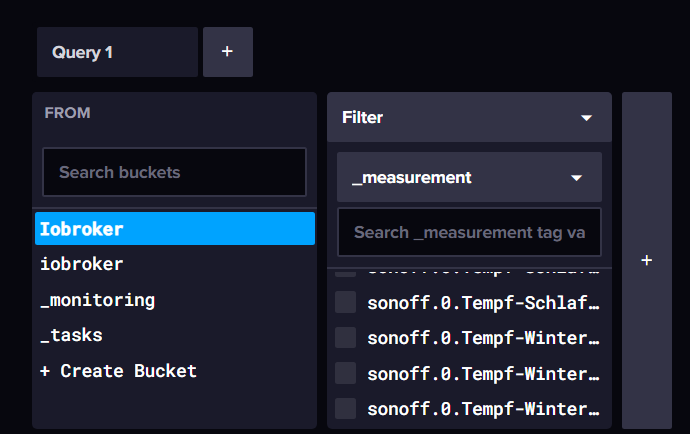Open the Filter mode dropdown
Screen dimensions: 690x434
coord(469,118)
